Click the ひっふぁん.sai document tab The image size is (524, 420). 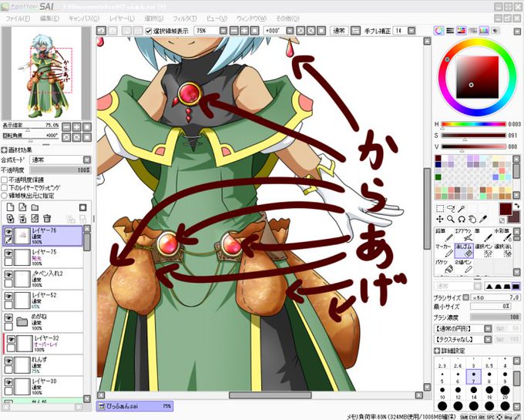[x=135, y=406]
